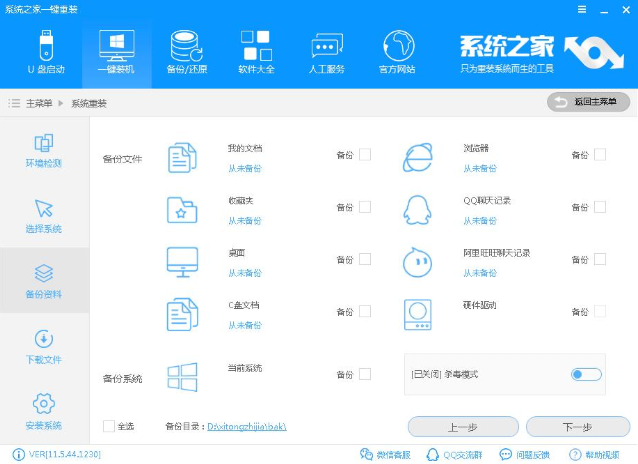
Task: Check backup box for C盘文档
Action: tap(365, 311)
